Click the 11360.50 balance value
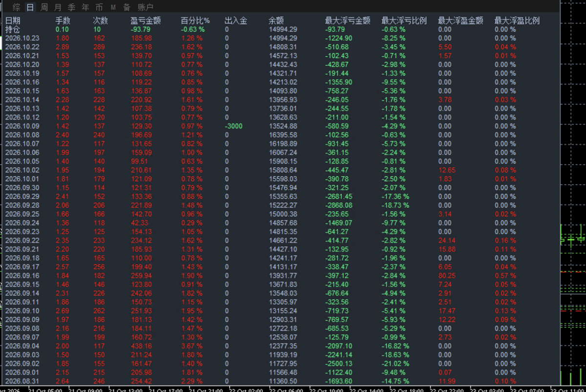 [x=283, y=381]
